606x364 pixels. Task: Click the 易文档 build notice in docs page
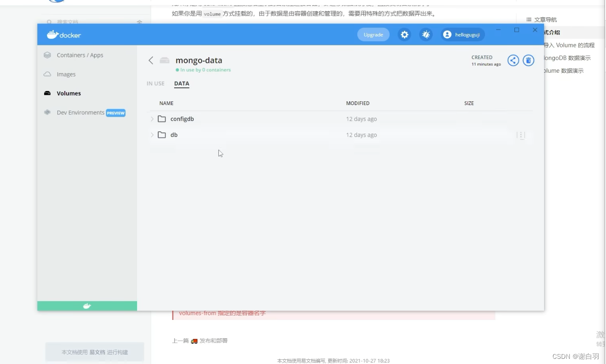94,352
